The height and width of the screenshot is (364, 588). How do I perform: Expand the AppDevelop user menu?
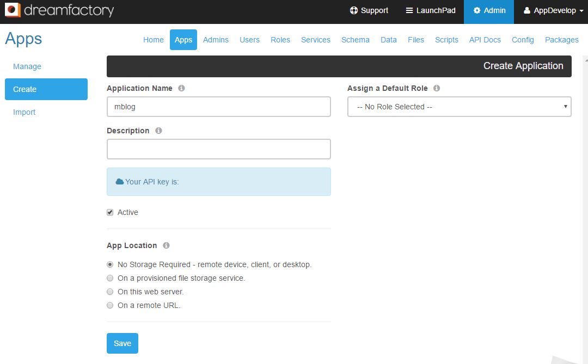click(553, 10)
